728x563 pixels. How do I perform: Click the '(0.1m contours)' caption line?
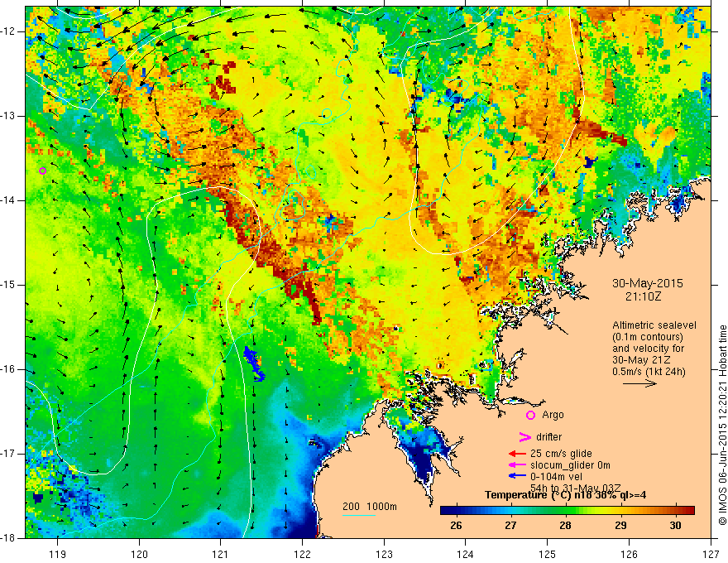pos(648,337)
